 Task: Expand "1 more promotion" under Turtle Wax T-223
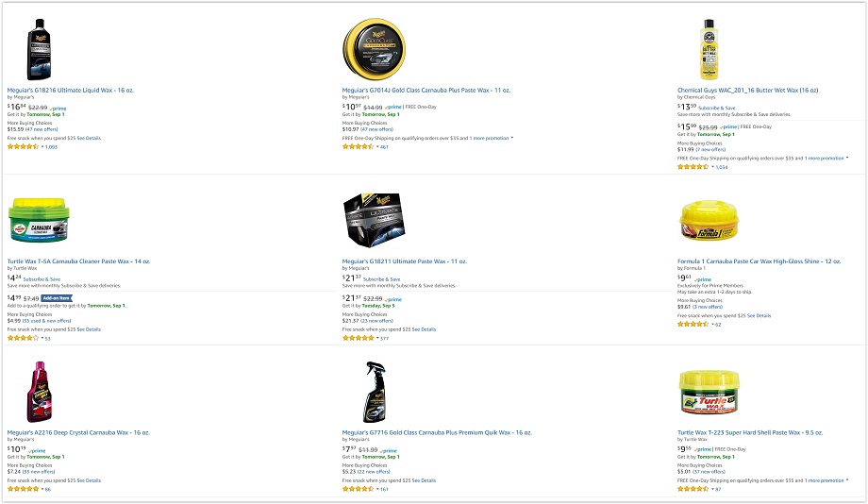826,480
